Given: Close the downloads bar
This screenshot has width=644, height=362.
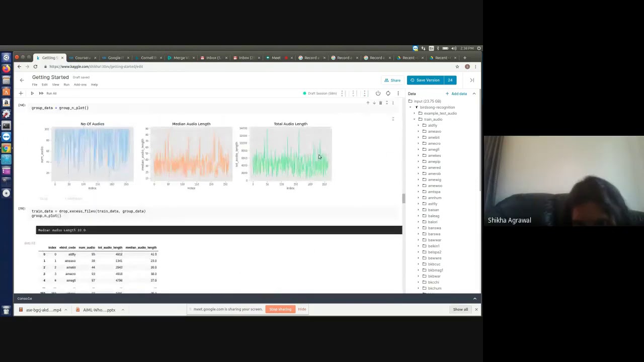Looking at the screenshot, I should click(476, 309).
